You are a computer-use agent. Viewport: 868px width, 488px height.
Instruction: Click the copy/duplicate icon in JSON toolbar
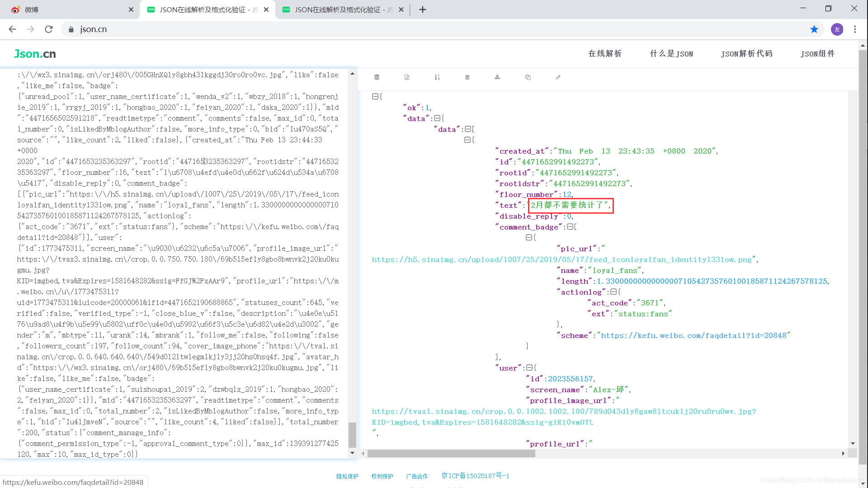point(528,77)
